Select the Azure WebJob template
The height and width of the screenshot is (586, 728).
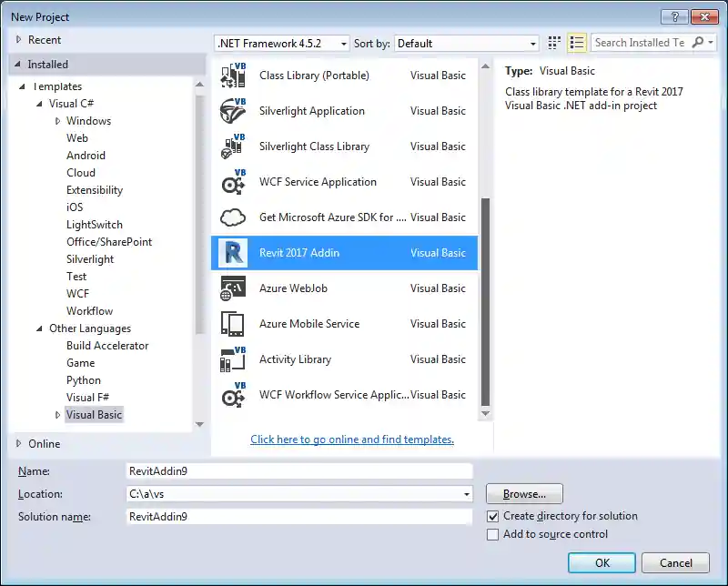[294, 288]
